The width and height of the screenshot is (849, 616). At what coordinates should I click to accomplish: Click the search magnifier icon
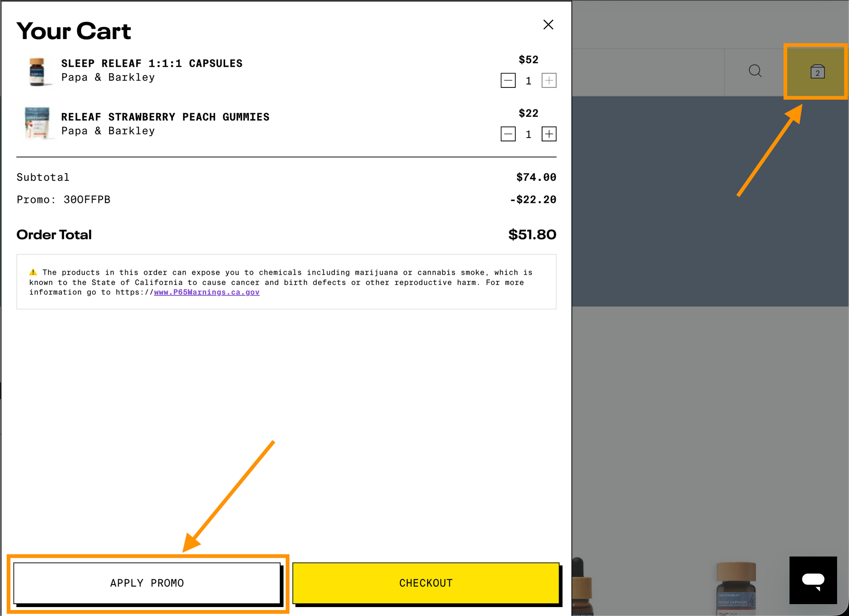[755, 71]
